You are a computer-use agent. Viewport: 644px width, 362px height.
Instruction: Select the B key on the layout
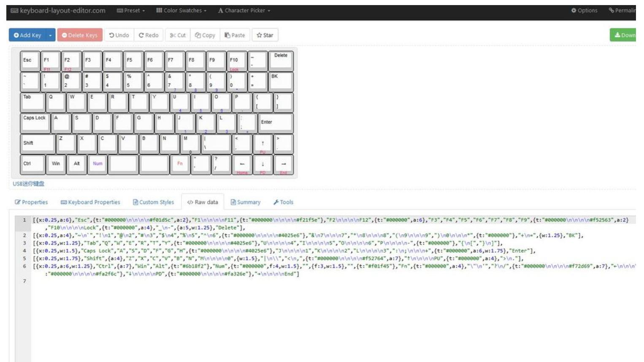tap(149, 144)
